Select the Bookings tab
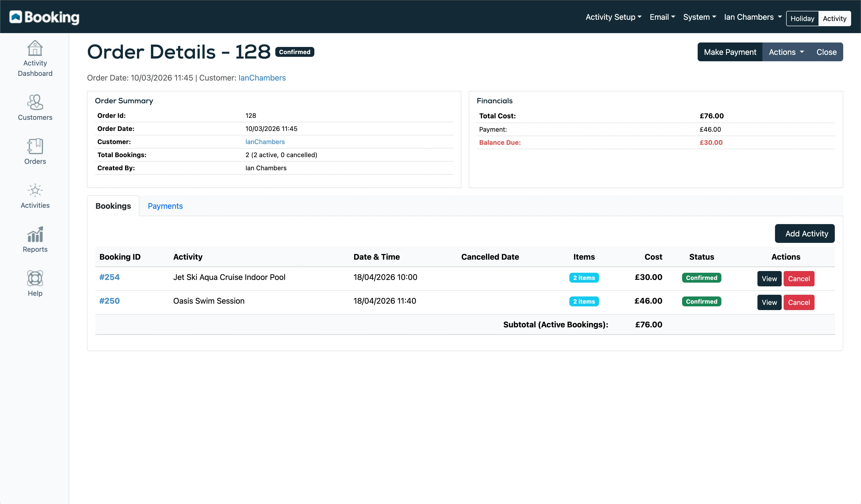 pos(113,206)
